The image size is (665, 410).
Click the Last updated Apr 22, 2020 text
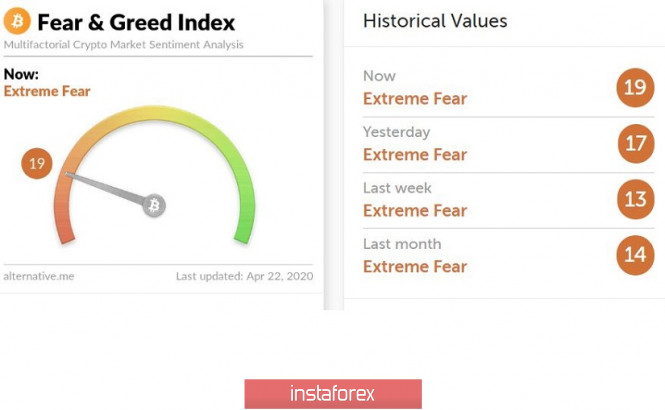[244, 275]
